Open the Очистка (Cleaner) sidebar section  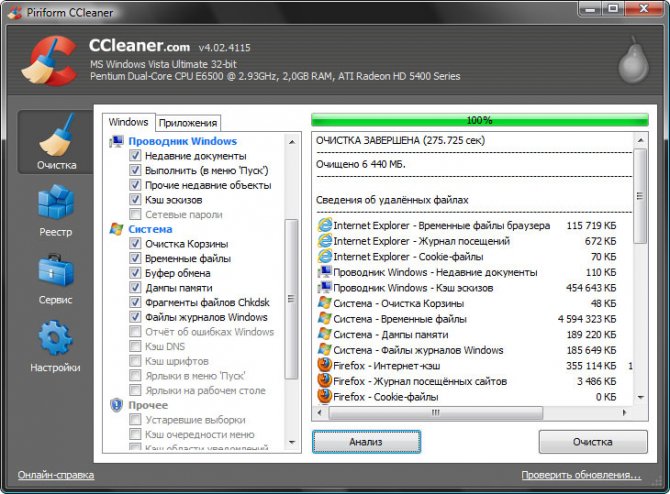coord(56,140)
